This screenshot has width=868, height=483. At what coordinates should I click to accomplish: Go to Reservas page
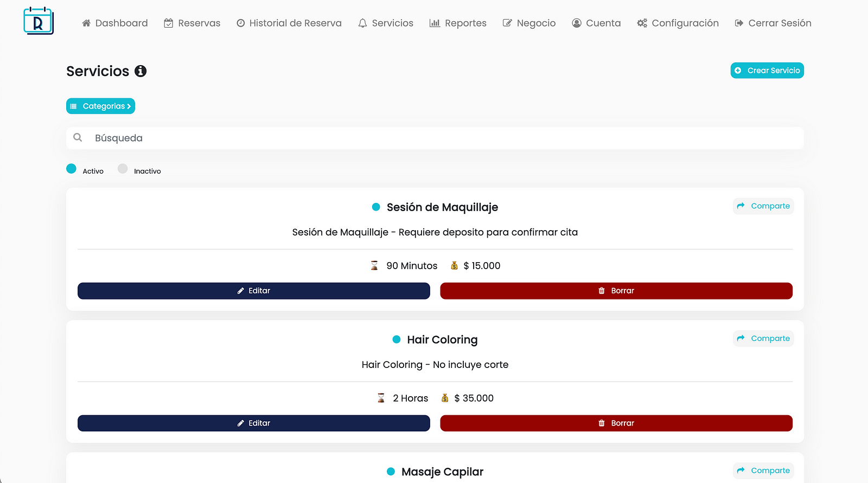tap(192, 23)
